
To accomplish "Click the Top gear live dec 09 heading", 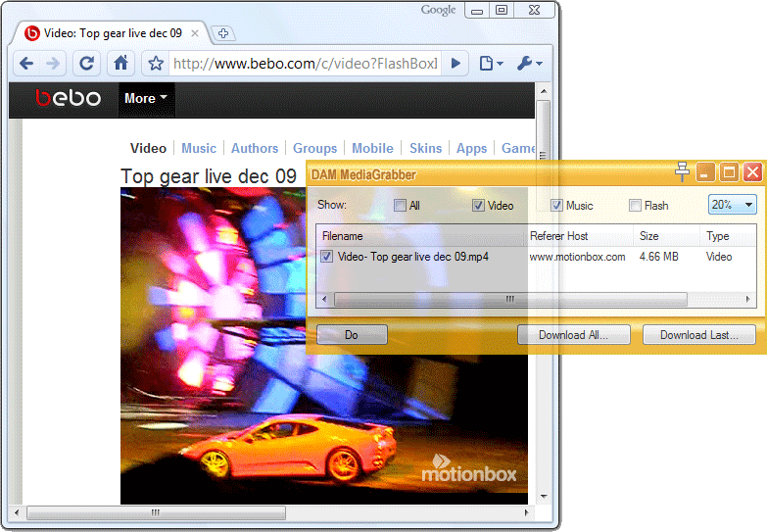I will (x=209, y=176).
